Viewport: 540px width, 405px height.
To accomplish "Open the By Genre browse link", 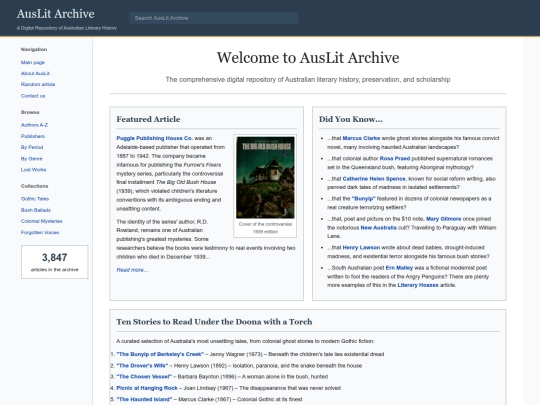I will pos(32,159).
